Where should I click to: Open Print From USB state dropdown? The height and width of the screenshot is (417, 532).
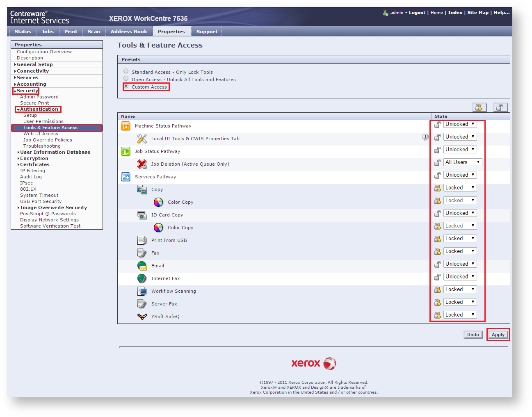460,239
